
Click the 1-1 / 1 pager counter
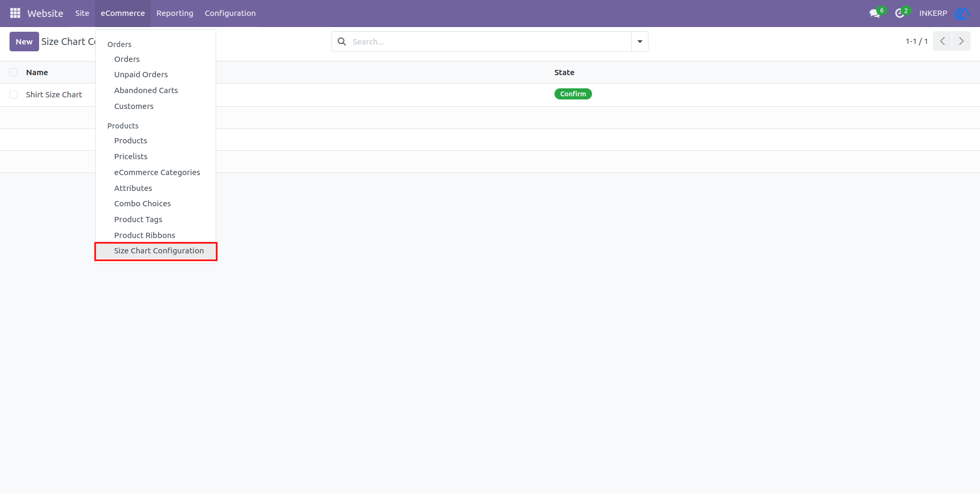point(917,41)
